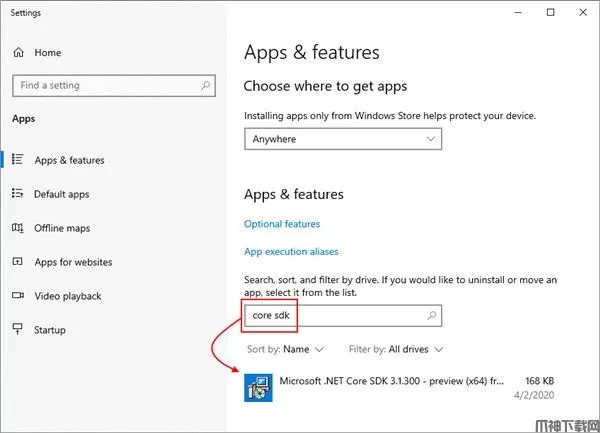Expand the Filter by All drives dropdown
Screen dimensions: 600x433
pos(396,350)
